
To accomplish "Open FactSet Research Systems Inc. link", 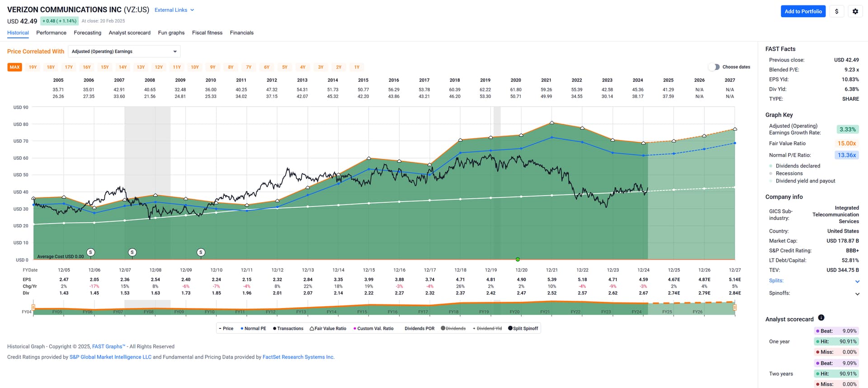I will pyautogui.click(x=298, y=357).
